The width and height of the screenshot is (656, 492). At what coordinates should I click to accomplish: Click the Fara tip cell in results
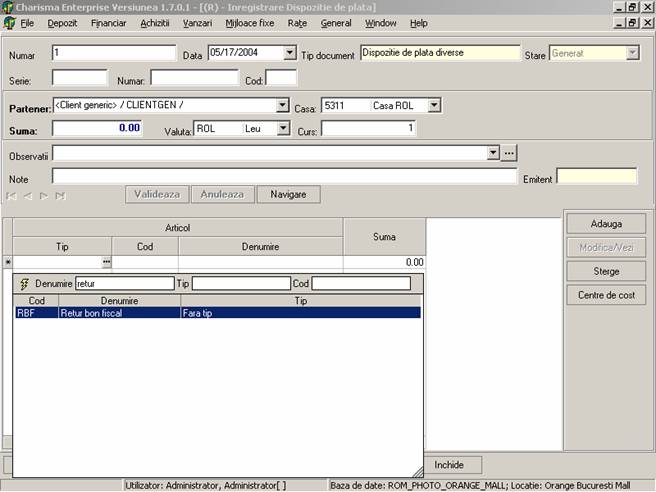(x=301, y=313)
